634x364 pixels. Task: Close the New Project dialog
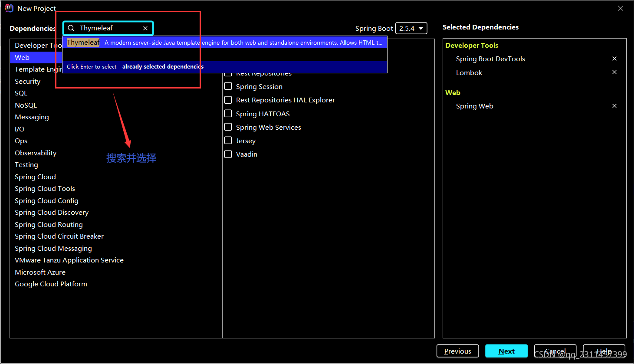tap(621, 8)
